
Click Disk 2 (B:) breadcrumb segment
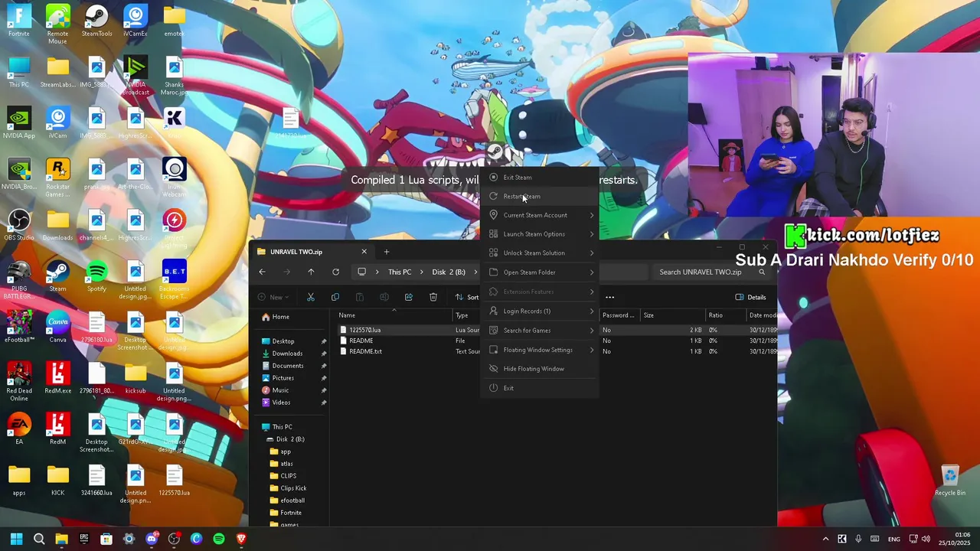[x=449, y=272]
